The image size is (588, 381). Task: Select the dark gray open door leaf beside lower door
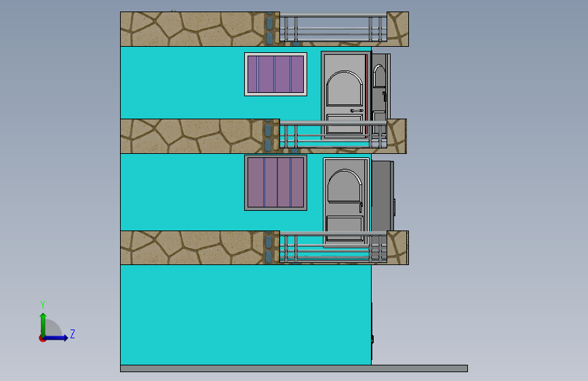pos(383,196)
